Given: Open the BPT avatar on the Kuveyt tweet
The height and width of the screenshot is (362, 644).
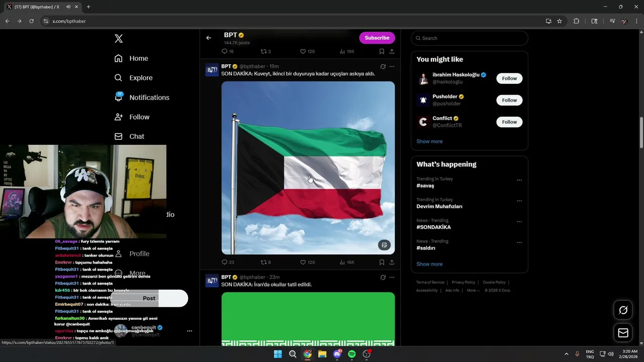Looking at the screenshot, I should pyautogui.click(x=212, y=70).
